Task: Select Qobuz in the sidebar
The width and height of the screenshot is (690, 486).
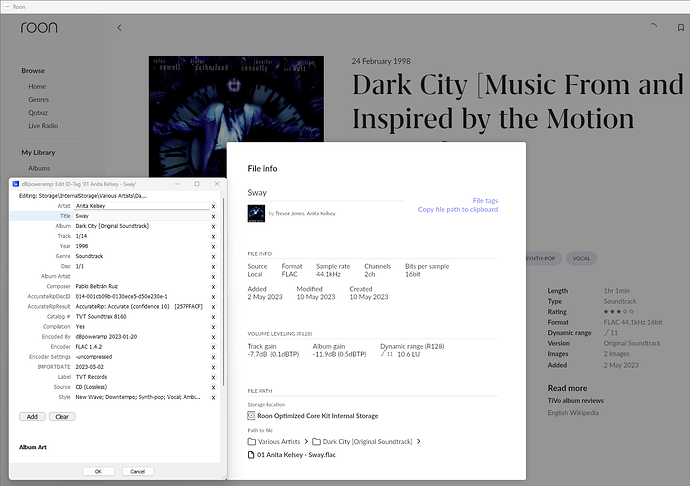Action: [38, 114]
